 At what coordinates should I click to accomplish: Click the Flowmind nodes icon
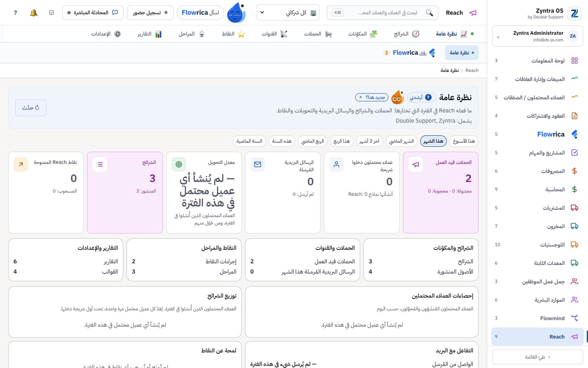(x=575, y=318)
